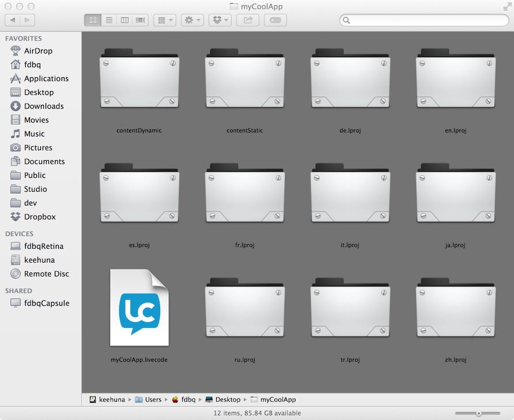Switch to icon view in toolbar
Image resolution: width=514 pixels, height=420 pixels.
click(93, 20)
